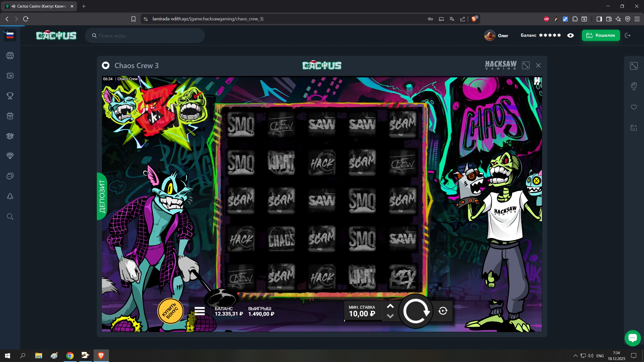
Task: Switch language via Russian flag icon
Action: click(x=10, y=35)
